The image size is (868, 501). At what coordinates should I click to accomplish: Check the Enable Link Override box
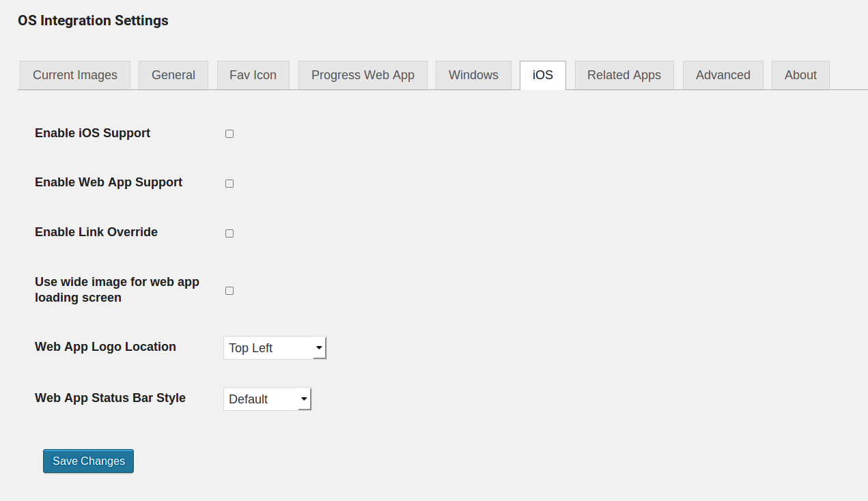pyautogui.click(x=229, y=233)
